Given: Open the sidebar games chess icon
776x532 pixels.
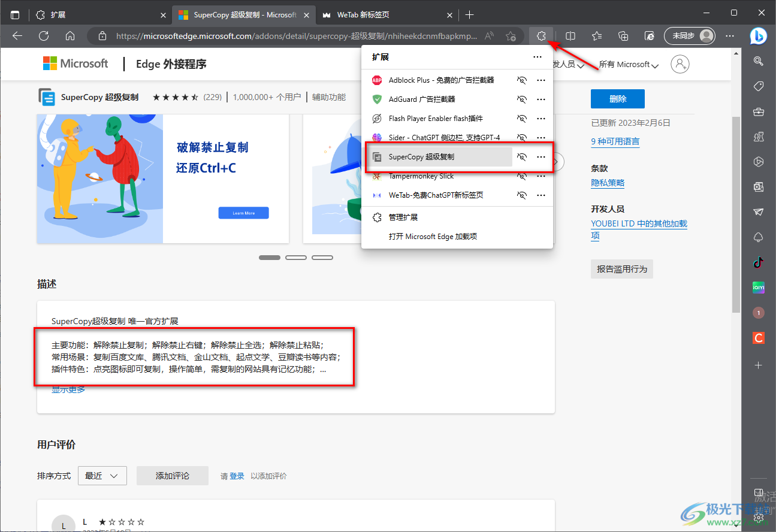Looking at the screenshot, I should 759,137.
